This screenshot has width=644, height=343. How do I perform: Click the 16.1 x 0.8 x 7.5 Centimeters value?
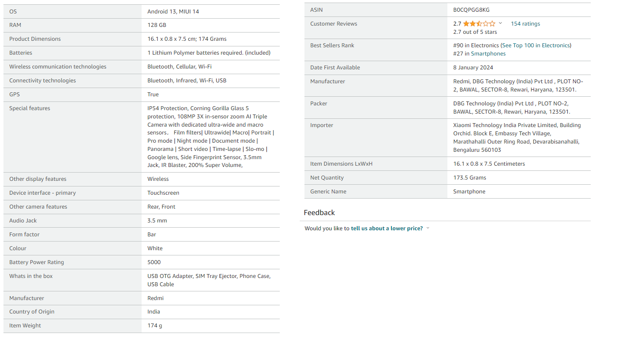tap(489, 164)
